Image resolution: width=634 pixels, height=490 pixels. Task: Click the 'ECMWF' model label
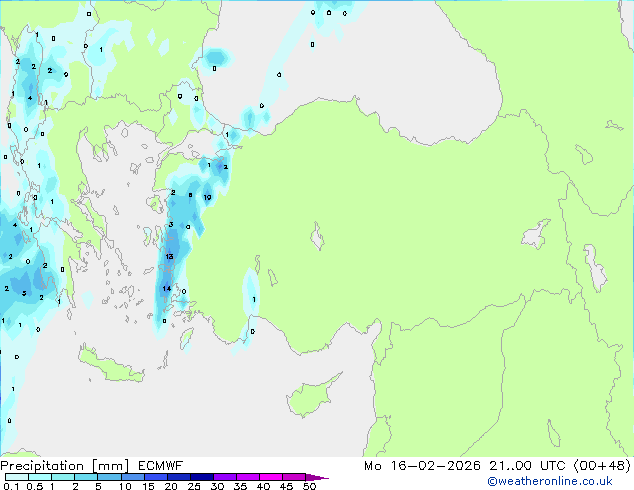click(x=161, y=466)
